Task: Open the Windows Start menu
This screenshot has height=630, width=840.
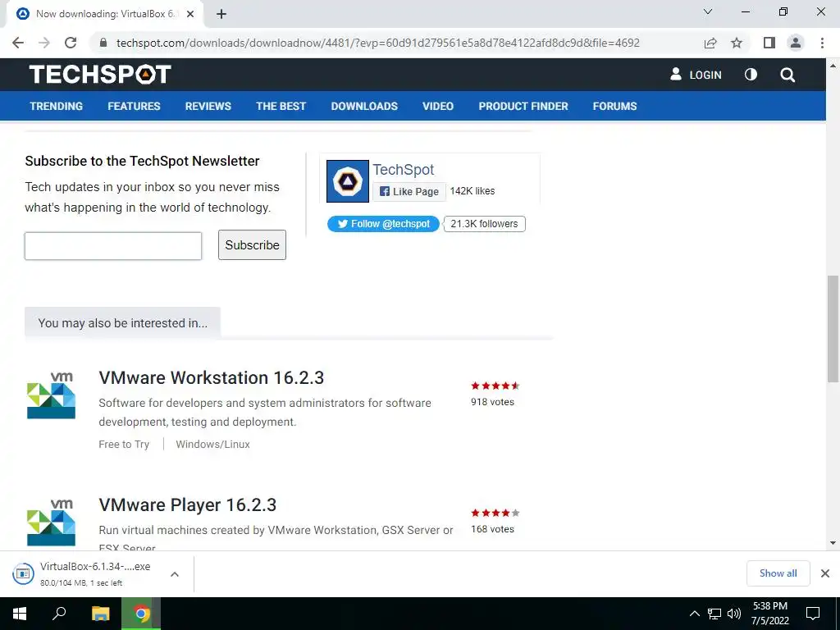Action: (20, 614)
